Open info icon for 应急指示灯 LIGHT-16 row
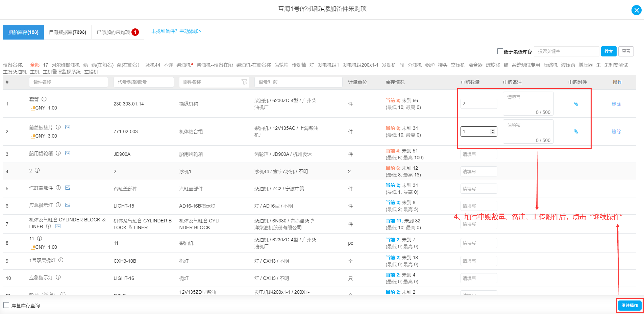 pos(58,277)
